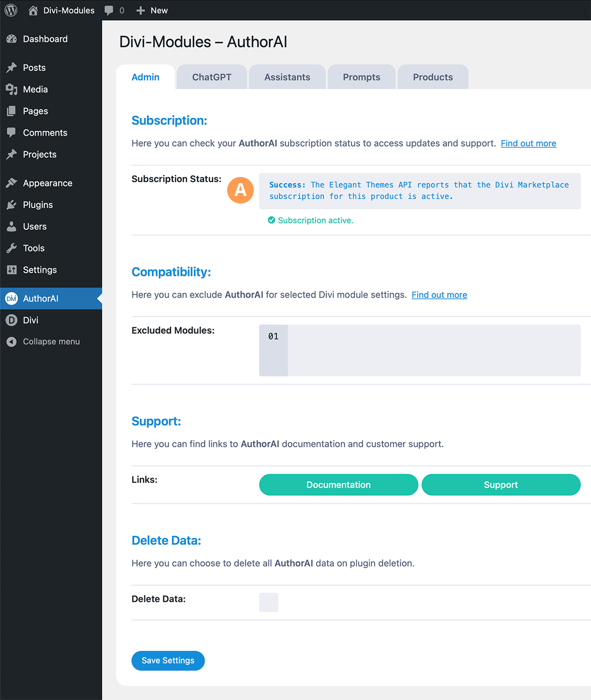Click the Divi-Modules – AuthorAI page title
591x700 pixels.
click(203, 42)
